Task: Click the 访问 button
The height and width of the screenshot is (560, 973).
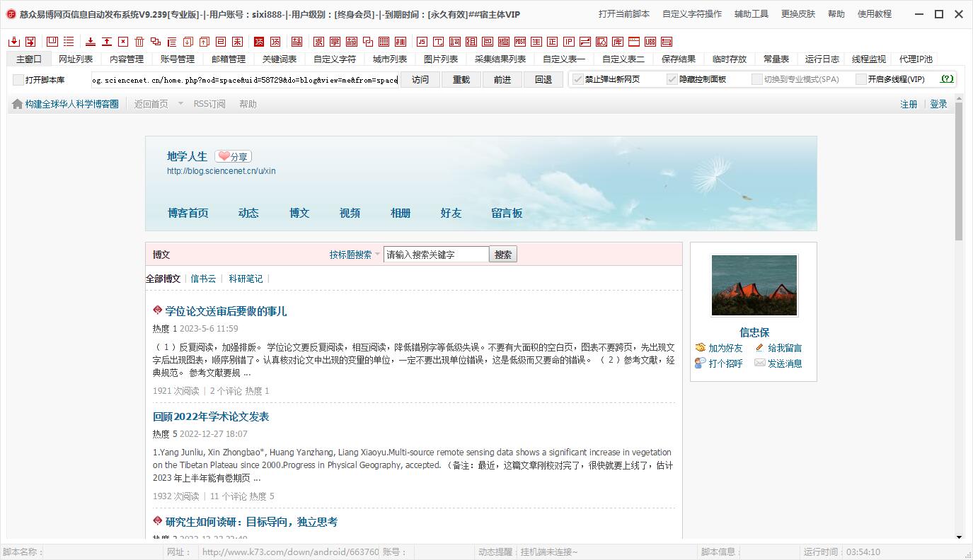Action: click(x=420, y=80)
